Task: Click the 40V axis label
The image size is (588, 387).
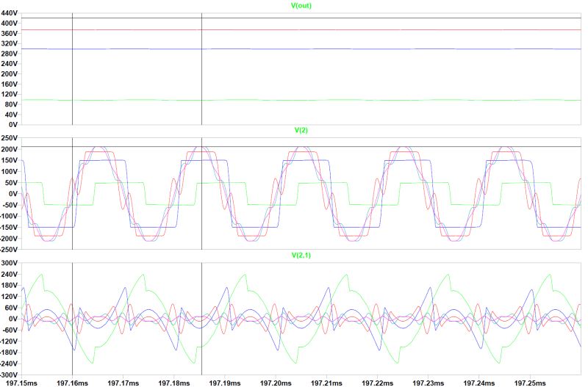Action: (x=11, y=115)
